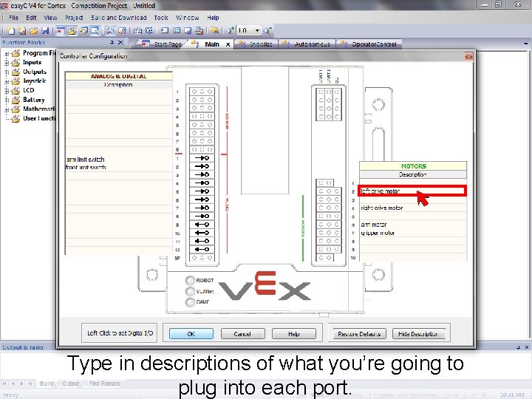Open the File menu
This screenshot has width=532, height=399.
(13, 18)
